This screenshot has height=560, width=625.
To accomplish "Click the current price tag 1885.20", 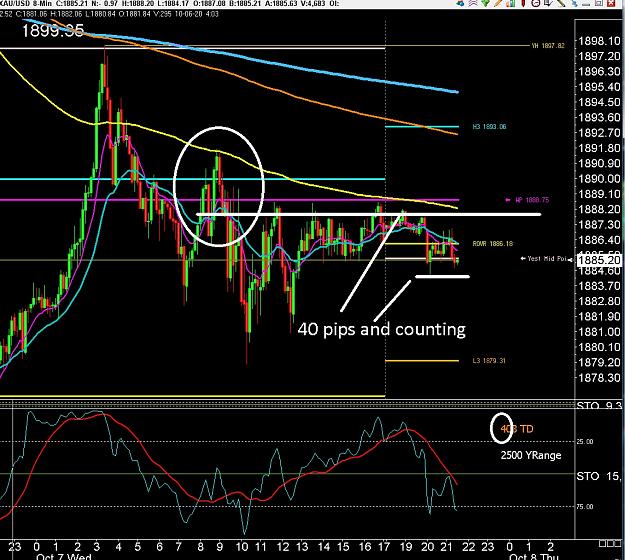I will point(599,260).
